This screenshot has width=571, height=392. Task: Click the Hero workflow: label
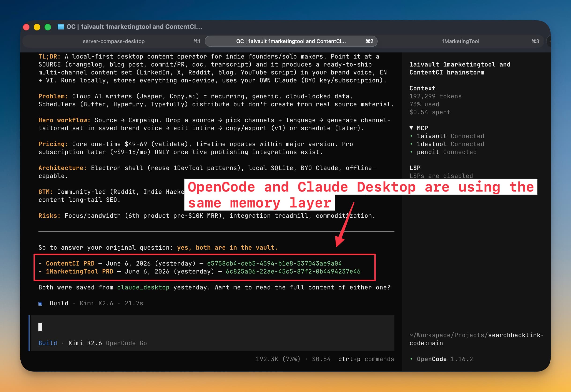(64, 120)
